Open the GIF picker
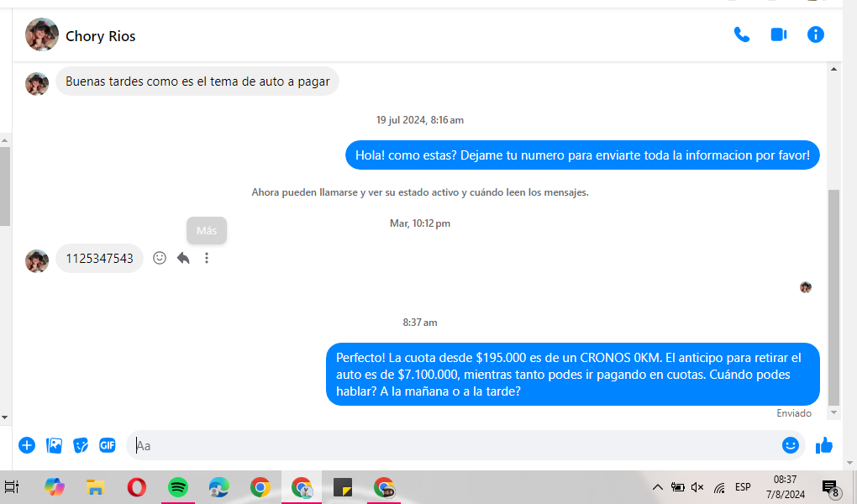Screen dimensions: 857x504 pos(108,445)
